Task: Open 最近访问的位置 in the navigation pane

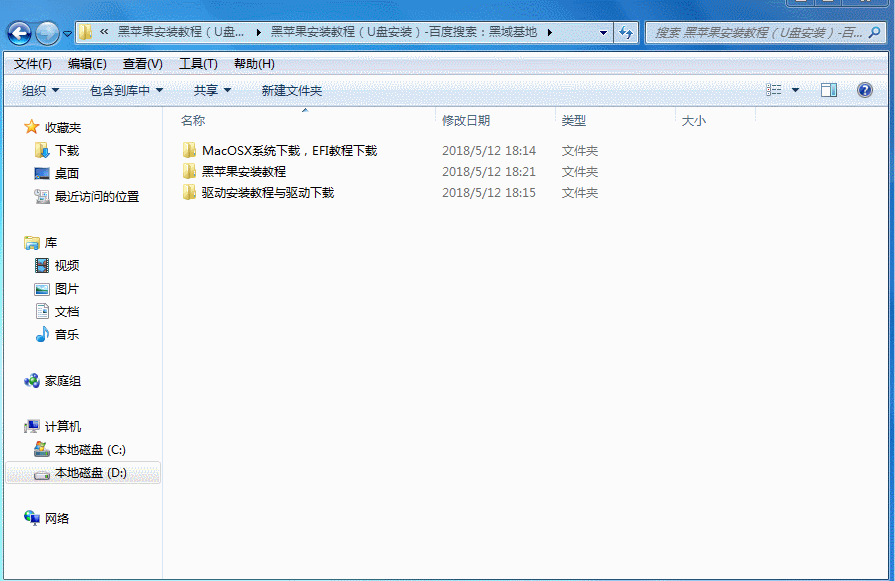Action: (97, 196)
